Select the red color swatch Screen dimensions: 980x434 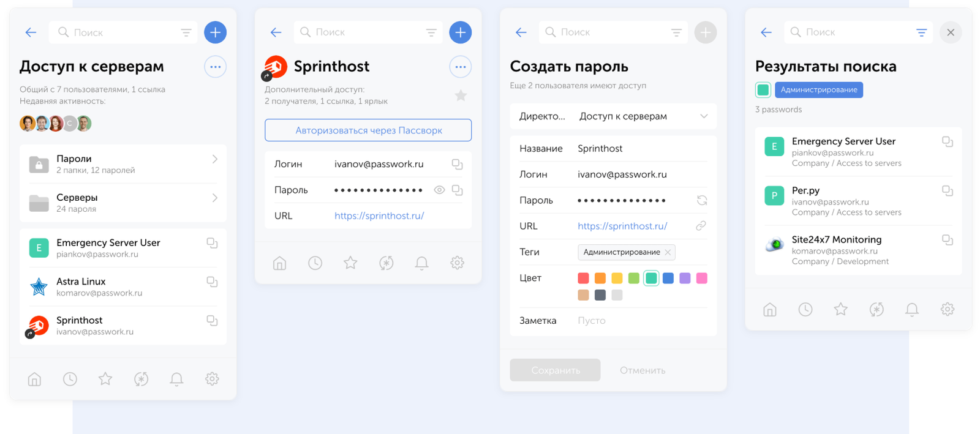point(583,279)
